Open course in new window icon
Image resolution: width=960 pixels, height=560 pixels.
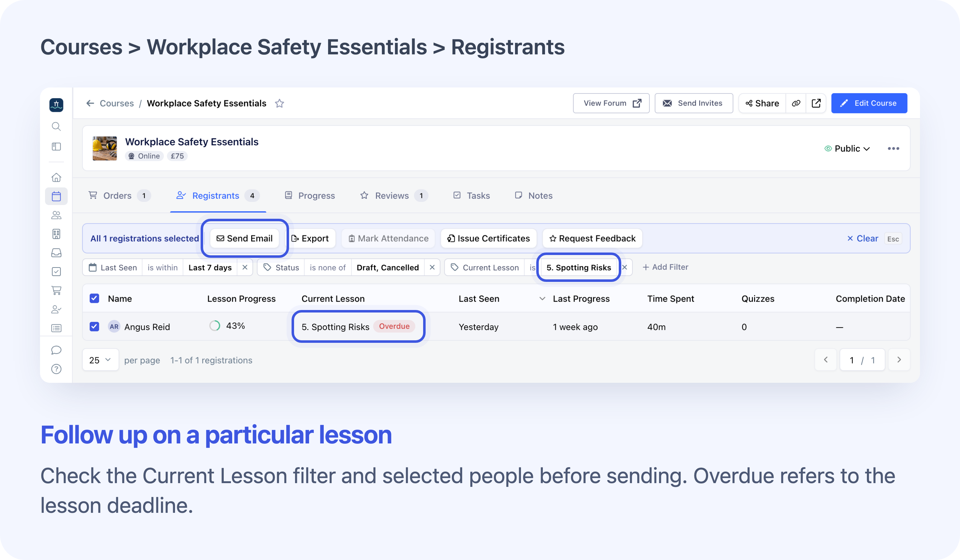pos(816,103)
